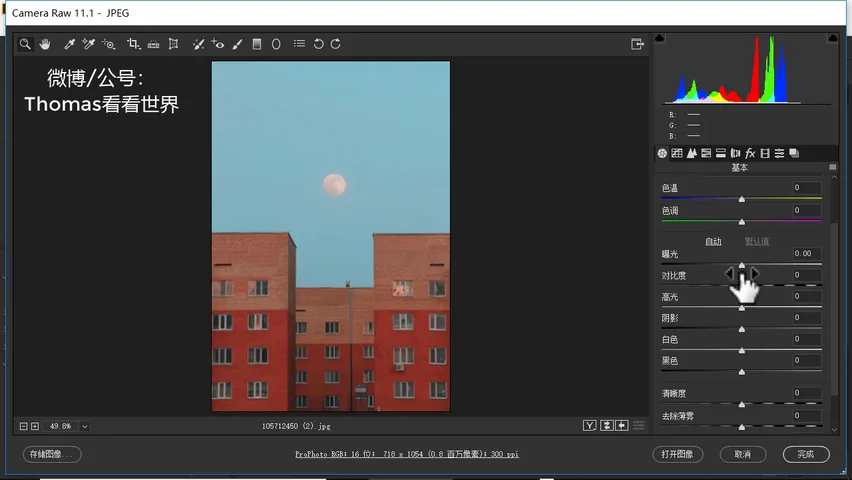852x480 pixels.
Task: Switch to the Split Toning tab
Action: [721, 153]
